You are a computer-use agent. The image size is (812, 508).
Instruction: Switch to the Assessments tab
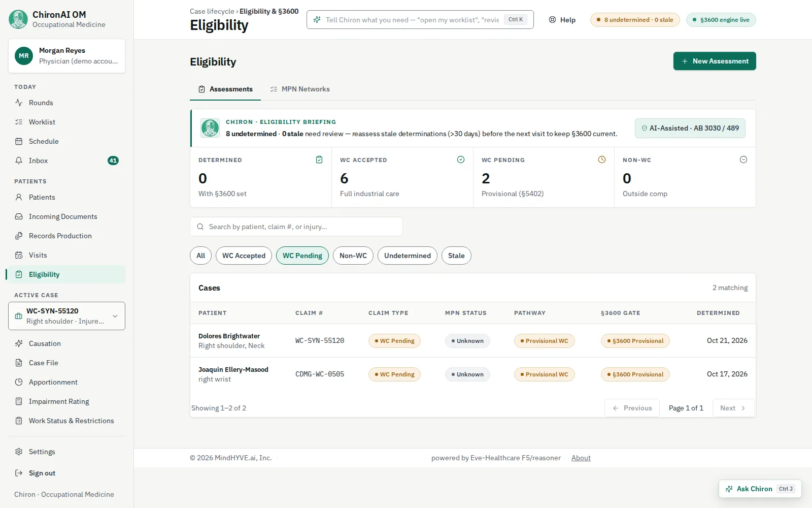coord(225,89)
